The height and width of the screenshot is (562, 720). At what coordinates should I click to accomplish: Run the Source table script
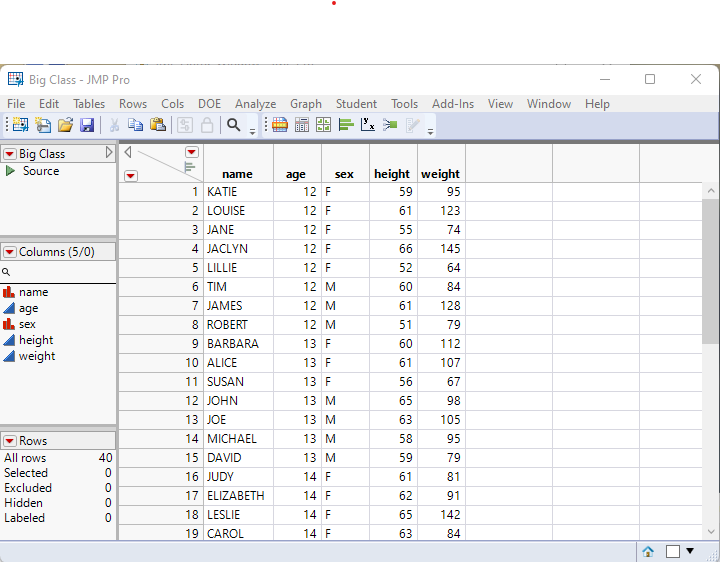10,171
